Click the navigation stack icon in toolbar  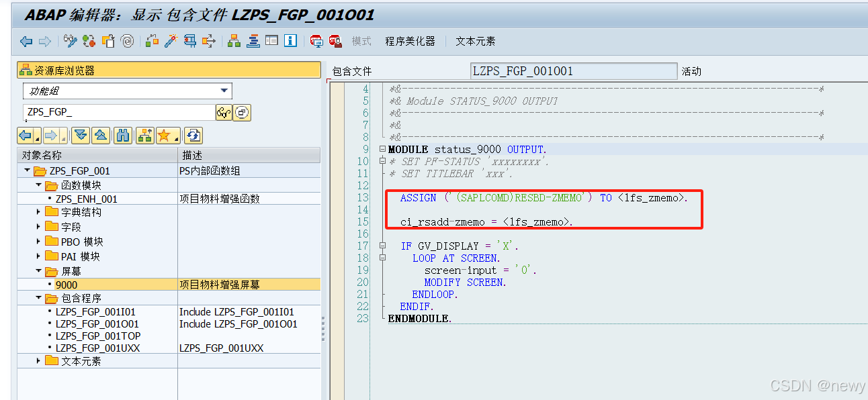(x=253, y=42)
